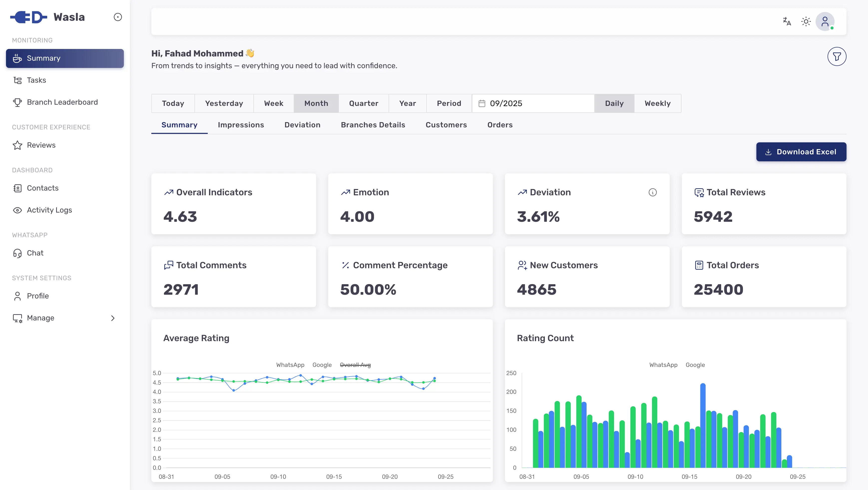Switch to the Branches Details tab
This screenshot has height=490, width=868.
point(373,125)
